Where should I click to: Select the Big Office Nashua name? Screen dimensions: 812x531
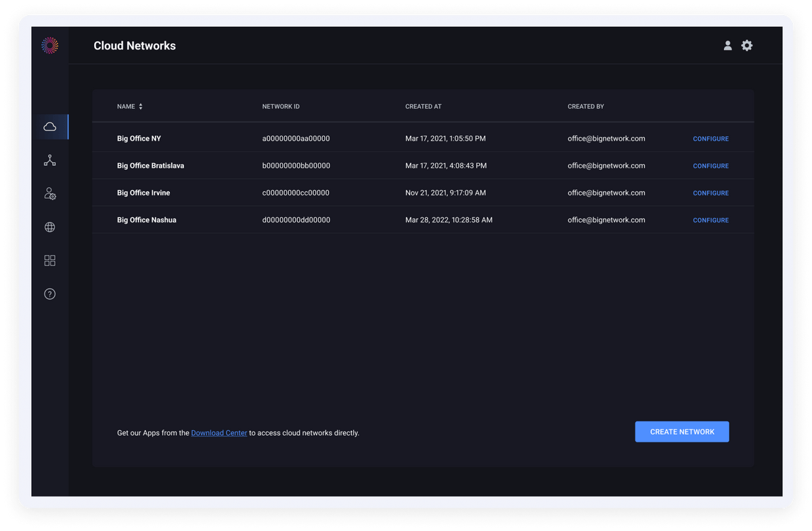(146, 220)
